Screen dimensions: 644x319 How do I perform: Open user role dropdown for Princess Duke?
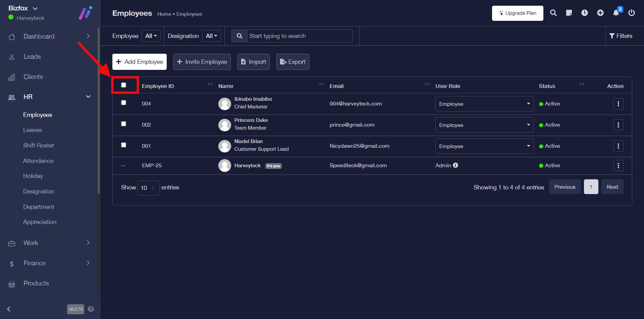point(484,125)
